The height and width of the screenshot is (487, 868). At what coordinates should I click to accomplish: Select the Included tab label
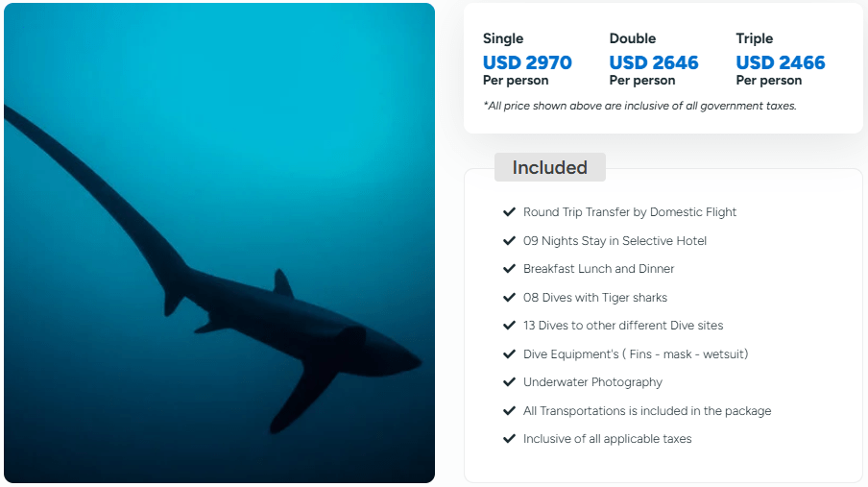(x=549, y=167)
